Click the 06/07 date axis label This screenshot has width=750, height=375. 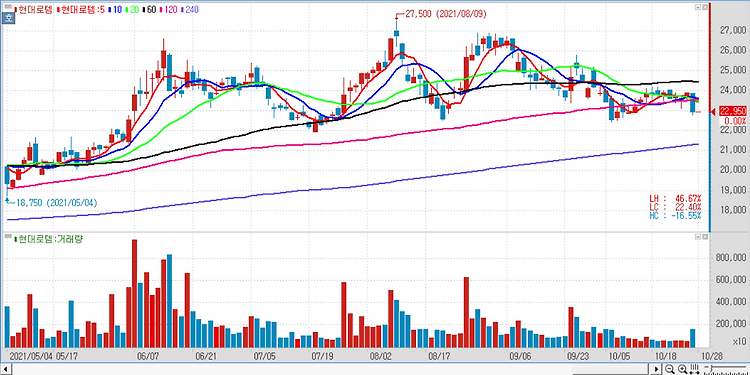148,357
